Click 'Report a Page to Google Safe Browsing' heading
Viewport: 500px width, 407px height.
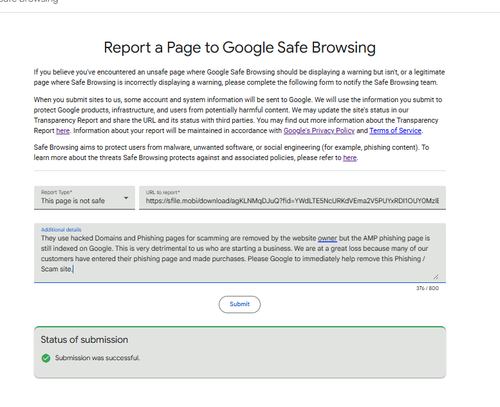pos(240,48)
